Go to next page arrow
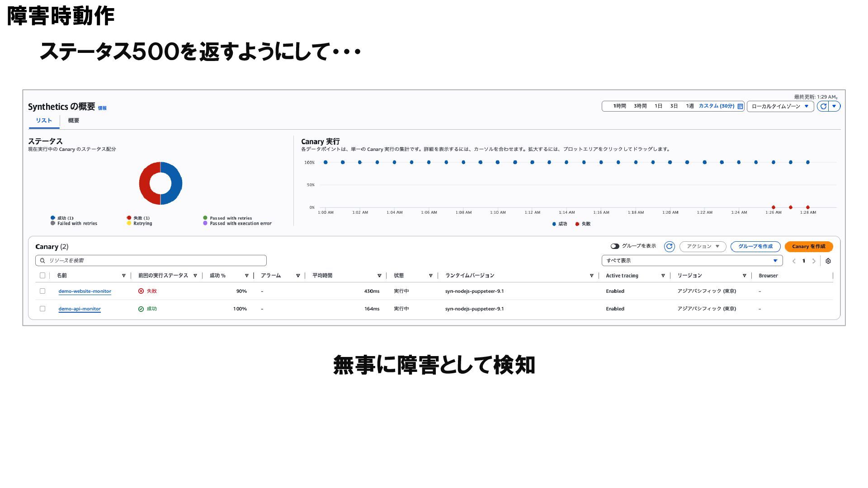This screenshot has width=868, height=488. [814, 261]
